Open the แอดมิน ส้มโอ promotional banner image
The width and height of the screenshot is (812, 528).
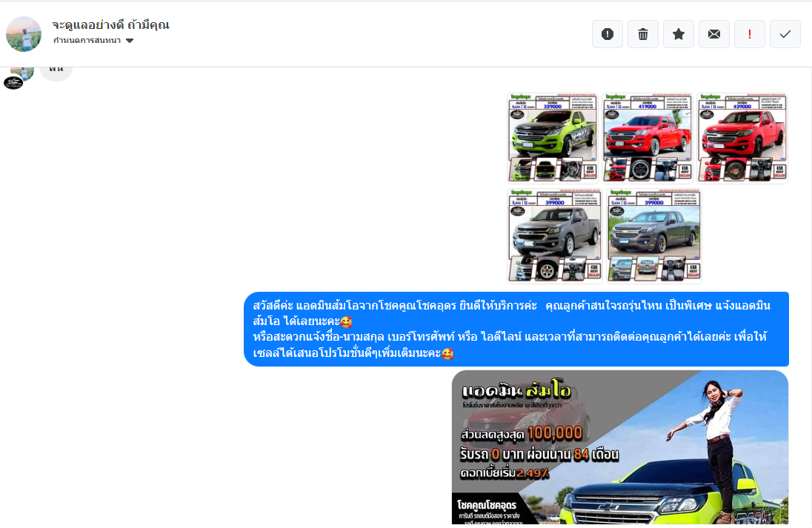(x=620, y=447)
